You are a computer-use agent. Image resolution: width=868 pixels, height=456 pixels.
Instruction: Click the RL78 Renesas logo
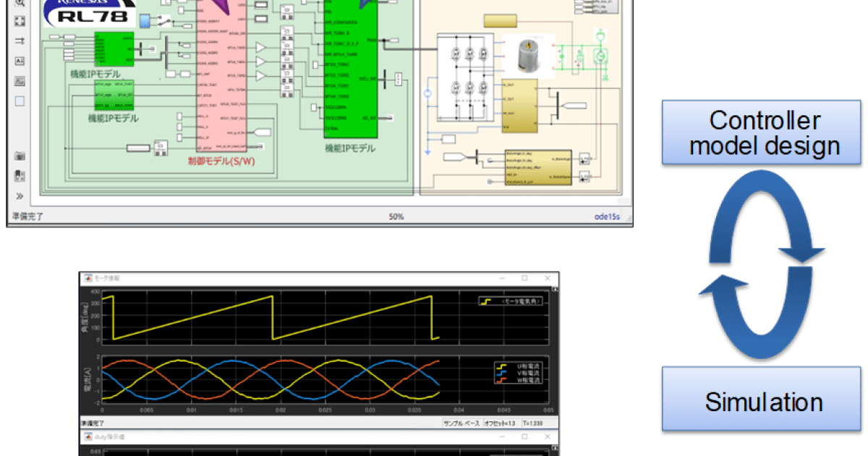click(x=82, y=14)
